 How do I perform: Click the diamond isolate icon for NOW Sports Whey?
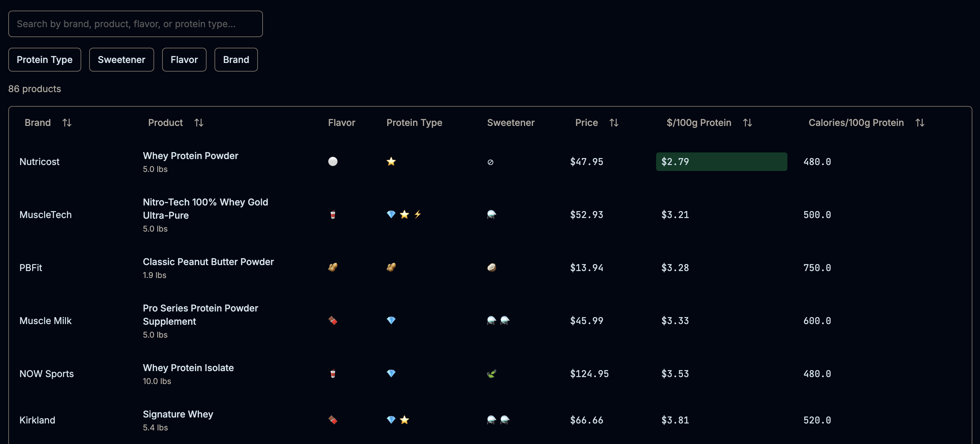pyautogui.click(x=391, y=374)
